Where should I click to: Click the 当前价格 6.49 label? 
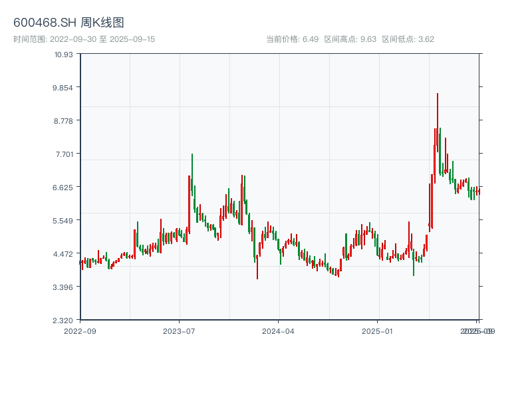pos(292,39)
